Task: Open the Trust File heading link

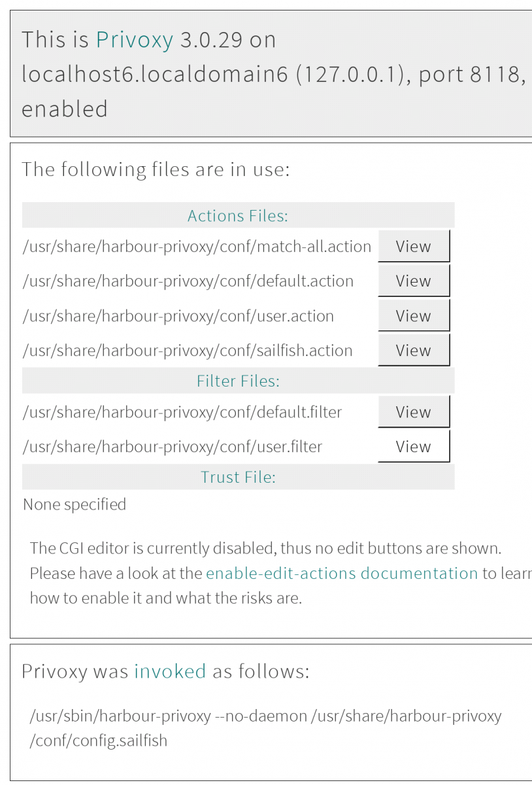Action: (238, 477)
